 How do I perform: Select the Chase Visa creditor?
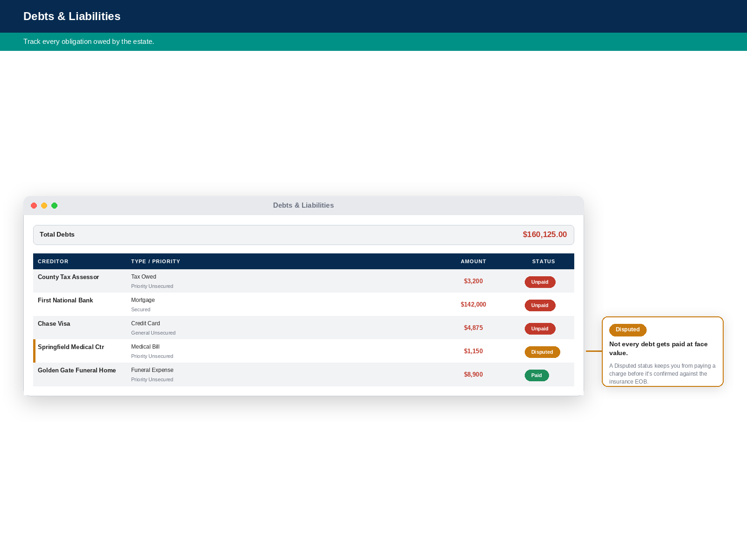pyautogui.click(x=54, y=324)
